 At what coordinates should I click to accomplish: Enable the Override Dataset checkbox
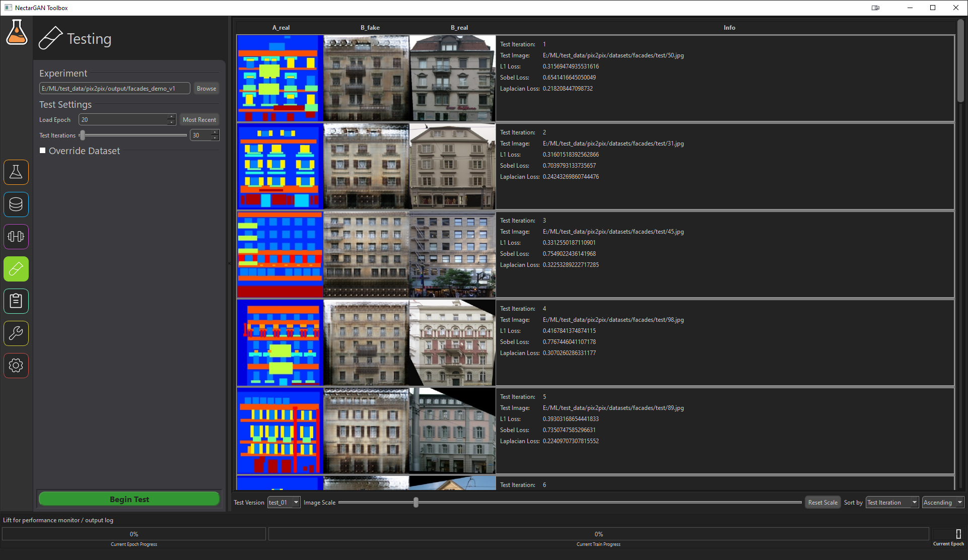click(x=43, y=150)
